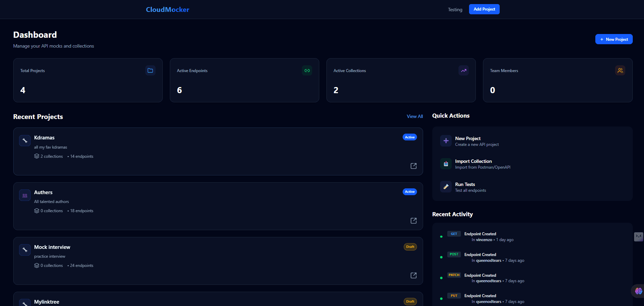The image size is (644, 306).
Task: Click the Total Projects folder icon
Action: click(150, 70)
